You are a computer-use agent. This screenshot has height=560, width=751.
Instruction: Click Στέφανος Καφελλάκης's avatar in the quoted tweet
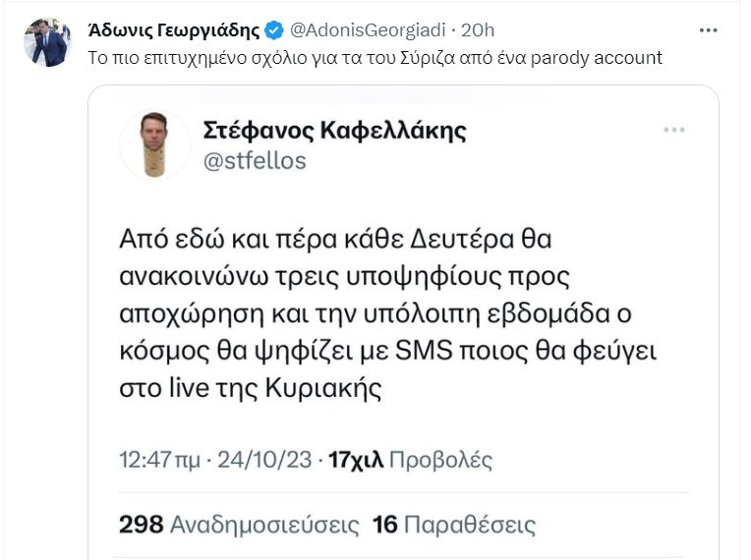[x=154, y=144]
